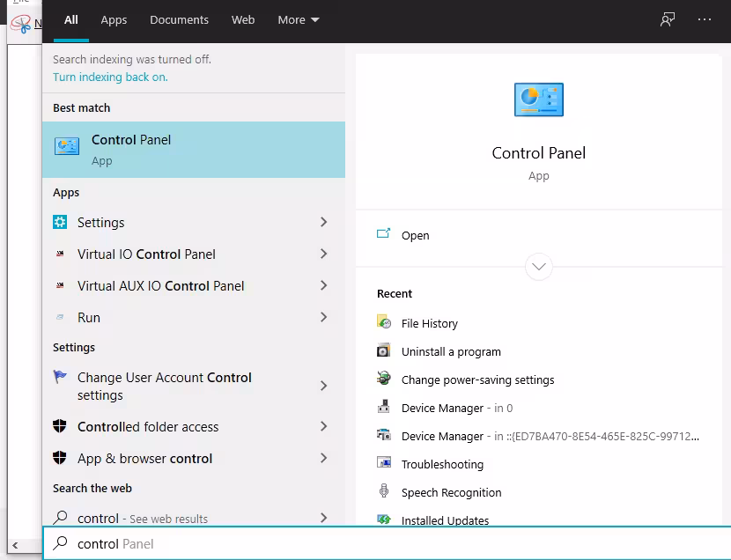Switch to the Documents search tab
This screenshot has width=731, height=560.
tap(179, 19)
